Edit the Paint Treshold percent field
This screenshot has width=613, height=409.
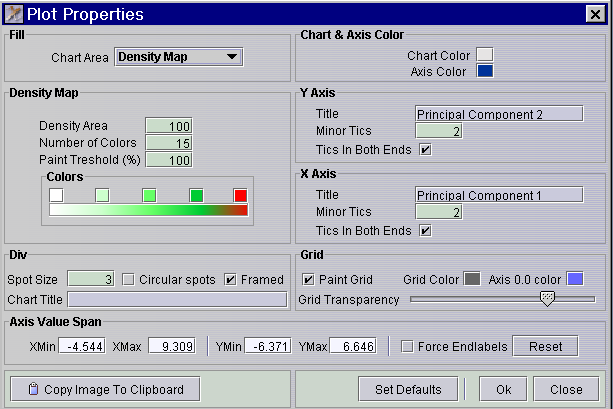[x=168, y=160]
